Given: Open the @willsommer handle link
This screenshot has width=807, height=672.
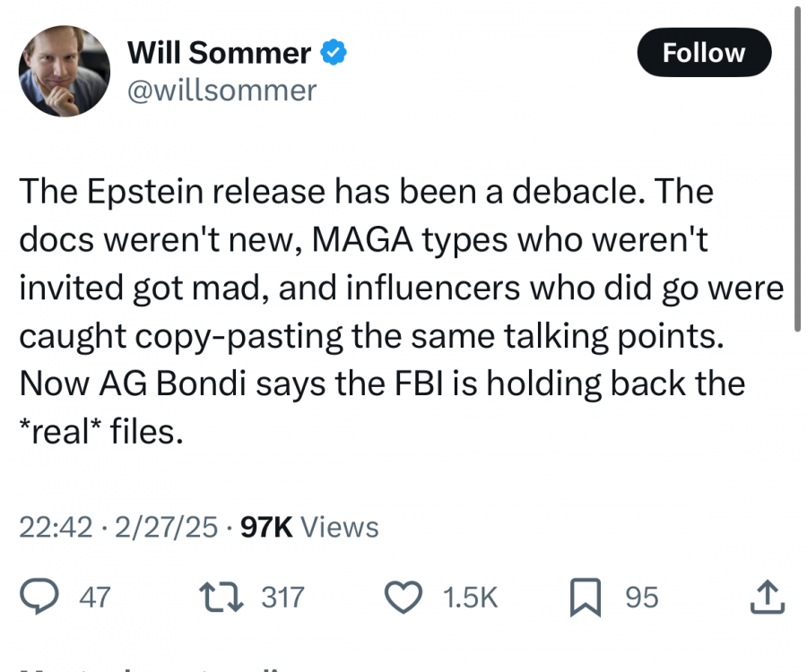Looking at the screenshot, I should tap(222, 90).
